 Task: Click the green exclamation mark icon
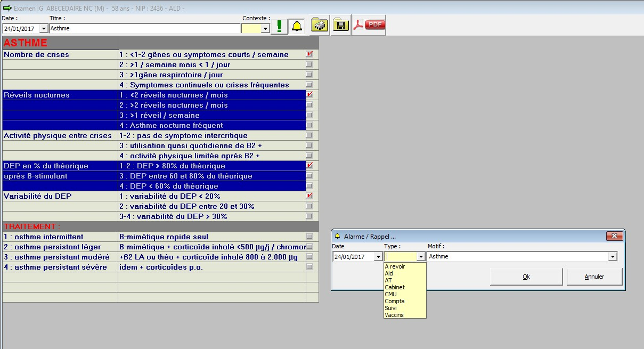click(x=279, y=26)
